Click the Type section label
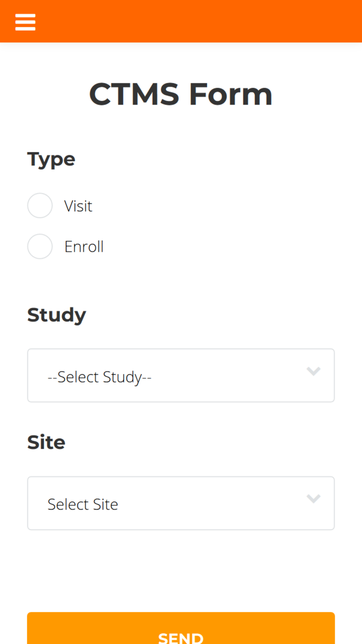Screen dimensions: 362x644 [51, 160]
